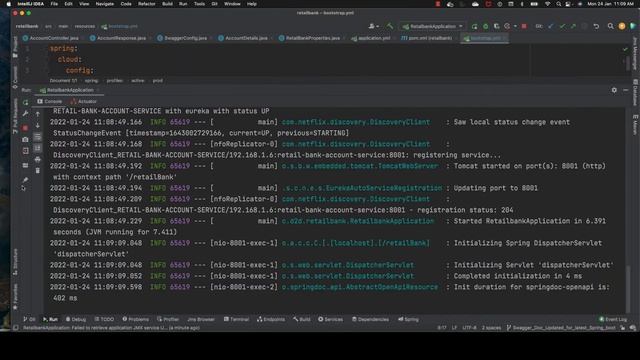The height and width of the screenshot is (360, 640).
Task: Switch to application.yml editor tab
Action: click(371, 38)
